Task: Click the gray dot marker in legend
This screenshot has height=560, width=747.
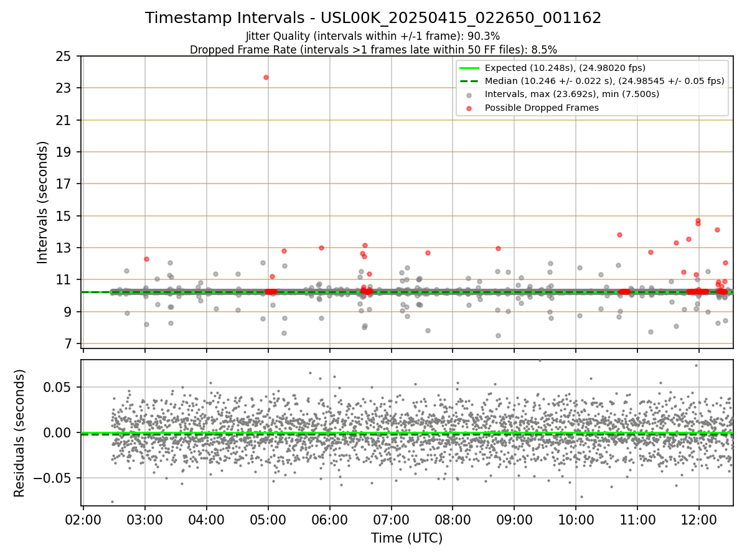Action: tap(469, 95)
